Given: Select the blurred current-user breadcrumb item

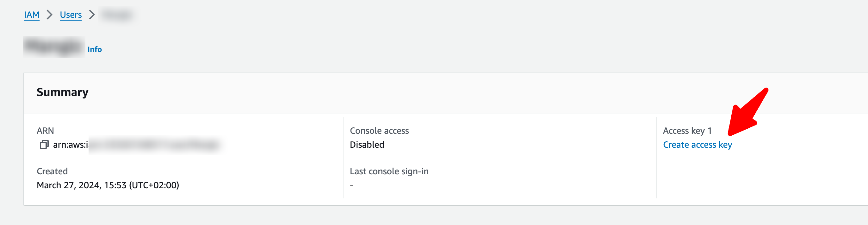Looking at the screenshot, I should coord(117,15).
